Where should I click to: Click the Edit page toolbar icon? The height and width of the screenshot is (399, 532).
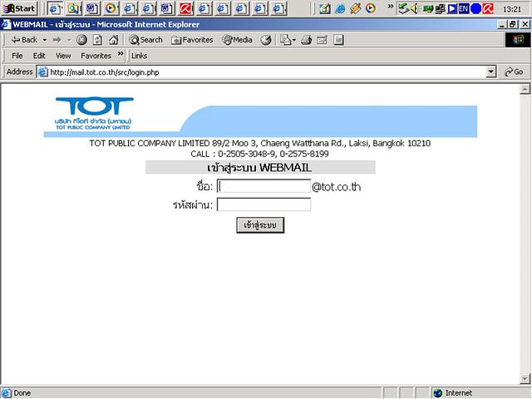[322, 40]
